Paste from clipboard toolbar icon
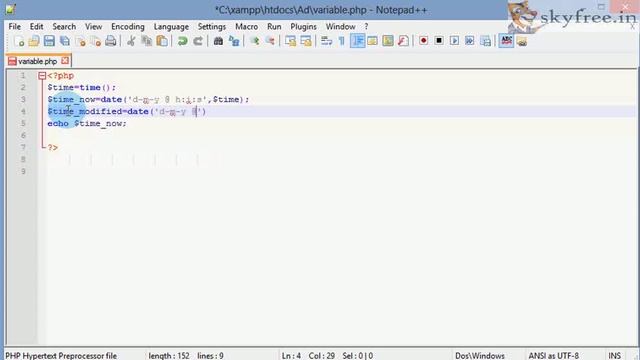 point(162,41)
